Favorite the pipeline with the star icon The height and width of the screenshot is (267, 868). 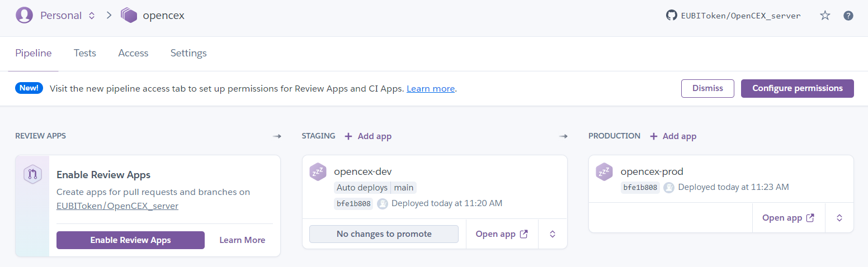pyautogui.click(x=825, y=16)
